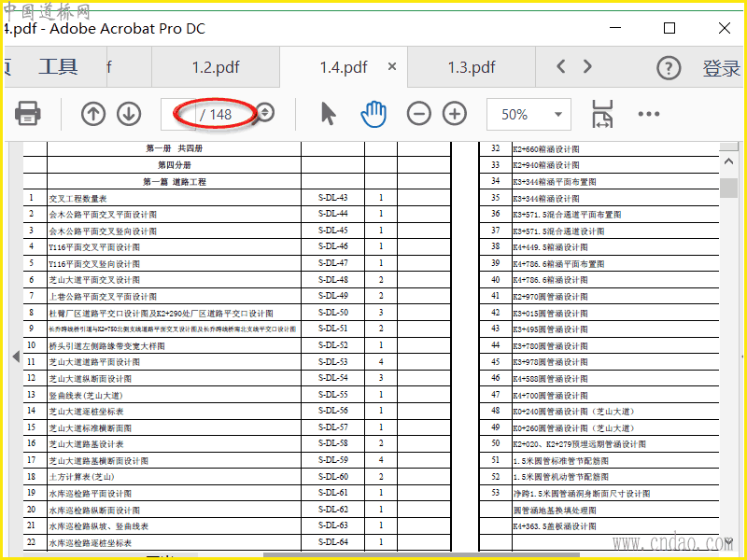Go to previous page arrow
747x560 pixels.
92,114
